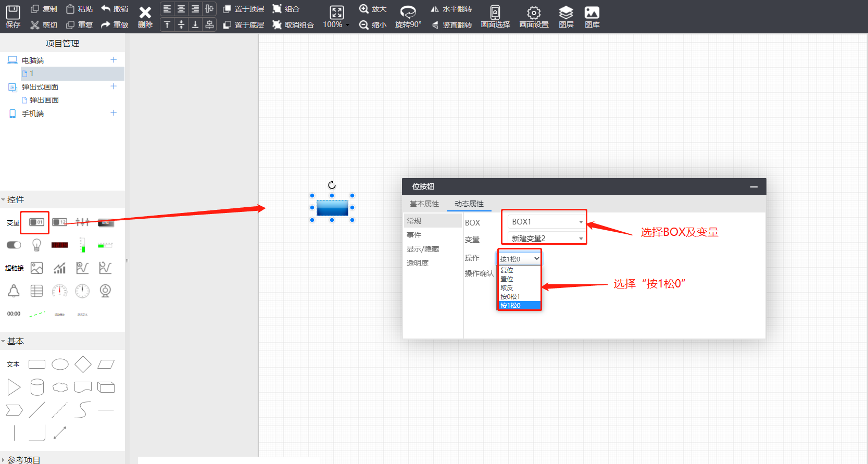Align selected objects right
The width and height of the screenshot is (868, 464).
[x=195, y=9]
